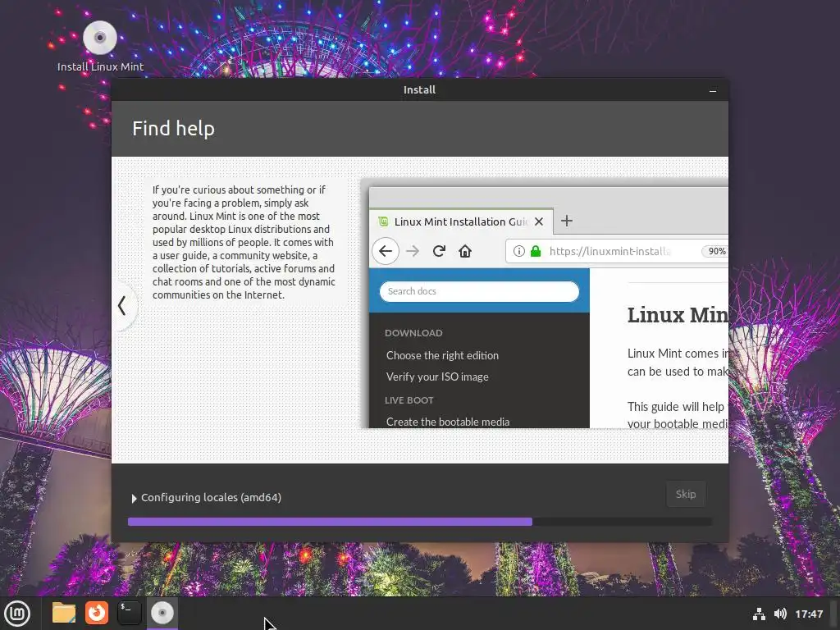Expand the Configuring locales details triangle
Image resolution: width=840 pixels, height=630 pixels.
[134, 498]
